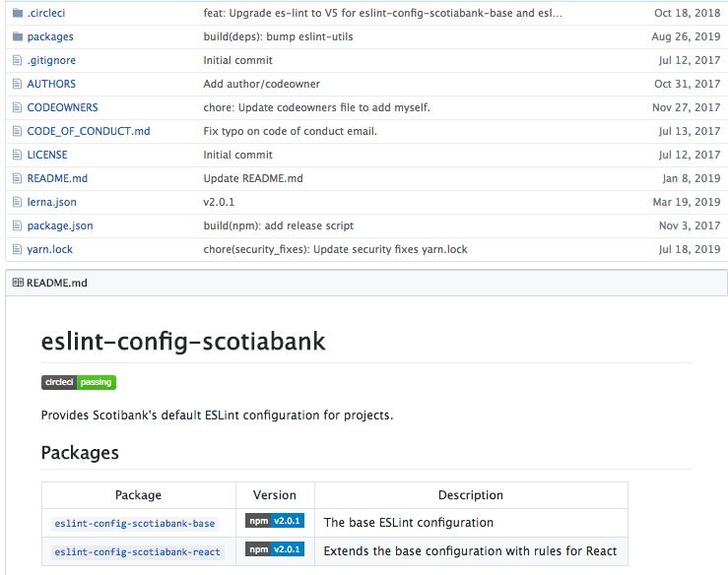Open the packages folder
Image resolution: width=728 pixels, height=575 pixels.
(x=50, y=36)
